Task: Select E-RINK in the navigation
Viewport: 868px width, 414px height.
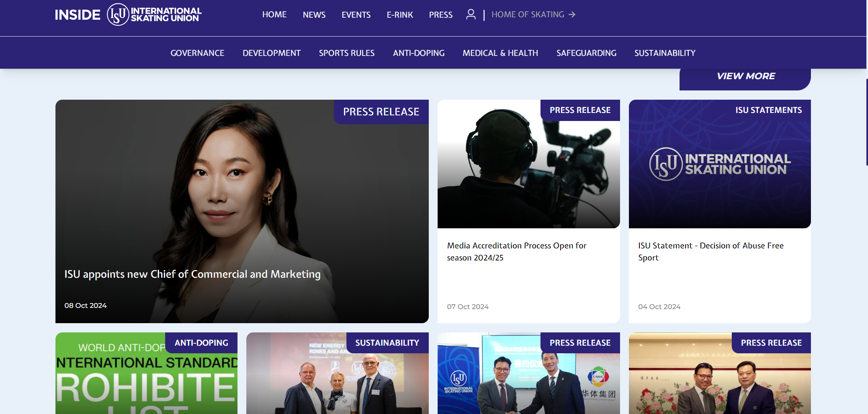Action: (x=400, y=15)
